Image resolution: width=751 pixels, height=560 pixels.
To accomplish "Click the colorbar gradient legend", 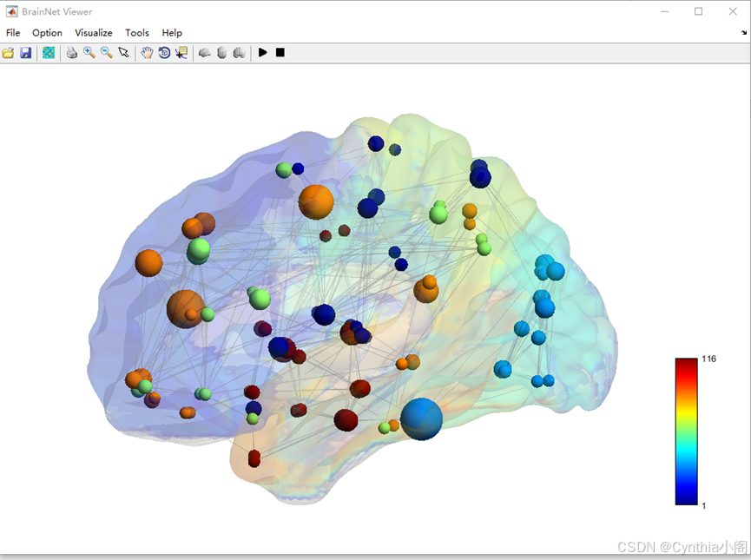I will 685,430.
